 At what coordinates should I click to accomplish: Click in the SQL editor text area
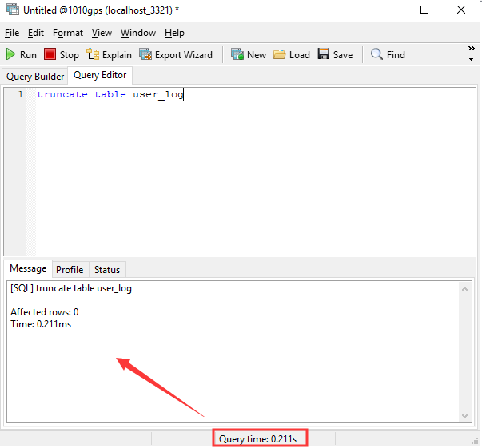(x=255, y=172)
